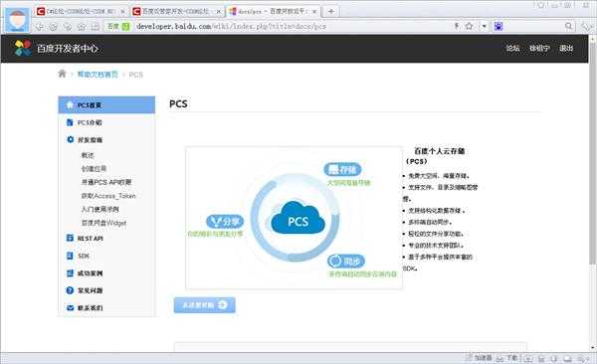The image size is (597, 364).
Task: Click the green site-verified badge
Action: (x=126, y=26)
